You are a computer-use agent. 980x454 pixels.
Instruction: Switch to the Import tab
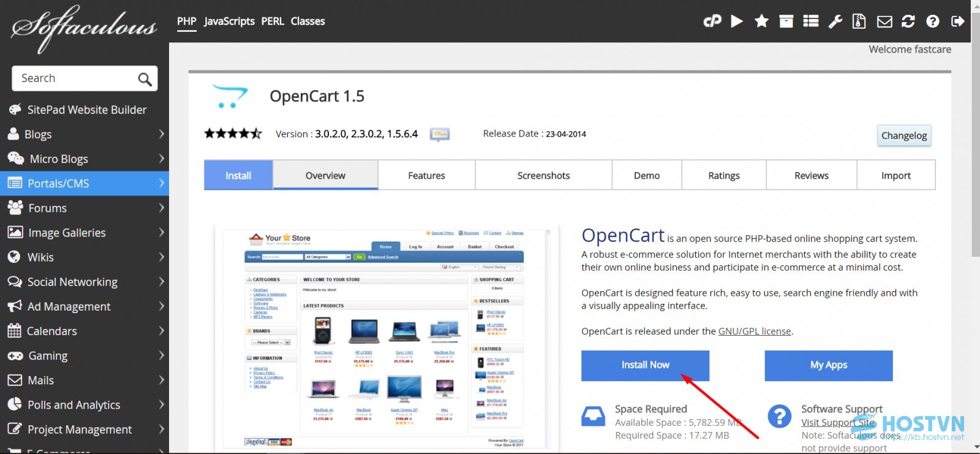896,175
